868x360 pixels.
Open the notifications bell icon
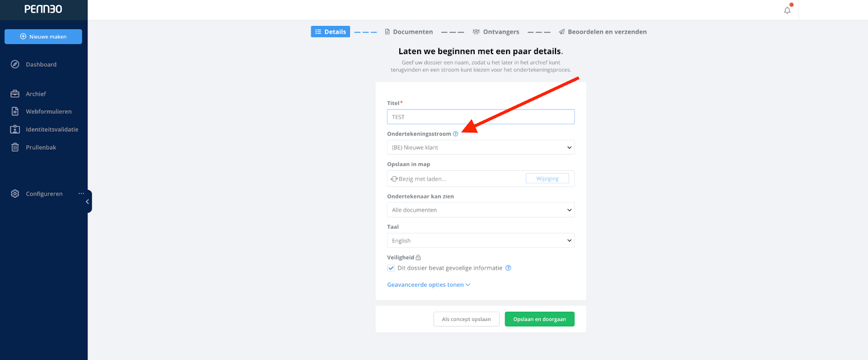(787, 10)
